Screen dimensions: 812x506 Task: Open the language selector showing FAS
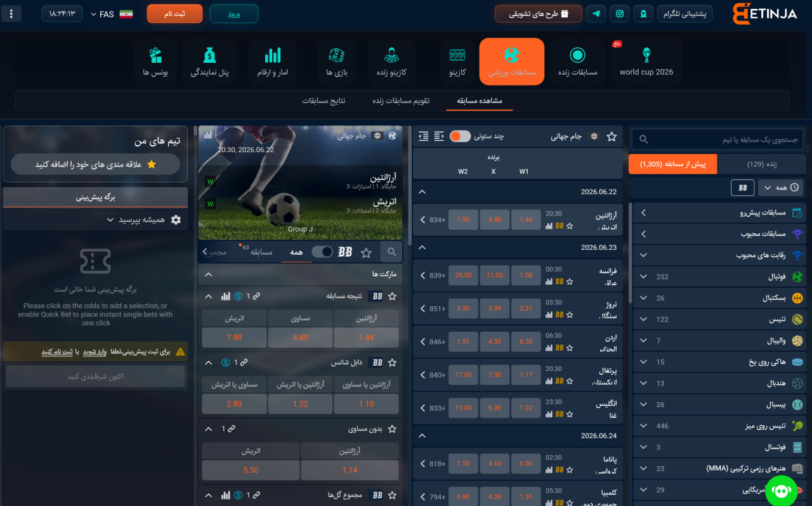coord(112,14)
